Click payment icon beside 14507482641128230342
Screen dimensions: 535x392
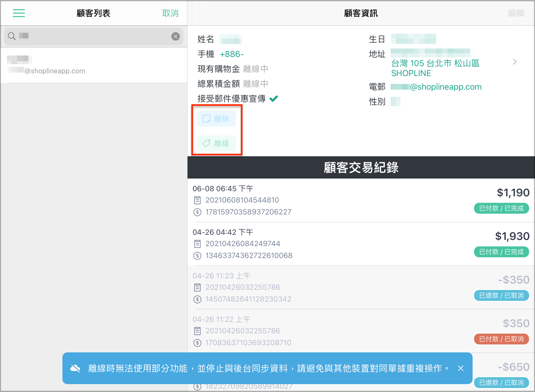197,299
